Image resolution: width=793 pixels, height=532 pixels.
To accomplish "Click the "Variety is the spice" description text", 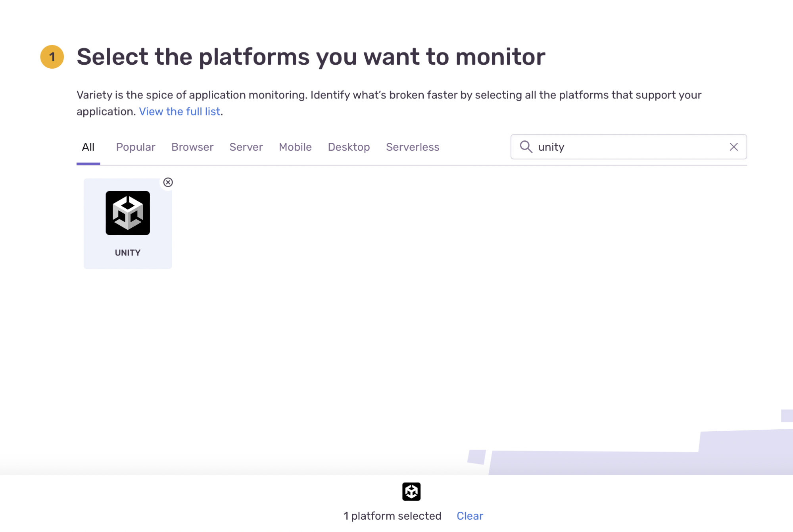I will point(389,95).
